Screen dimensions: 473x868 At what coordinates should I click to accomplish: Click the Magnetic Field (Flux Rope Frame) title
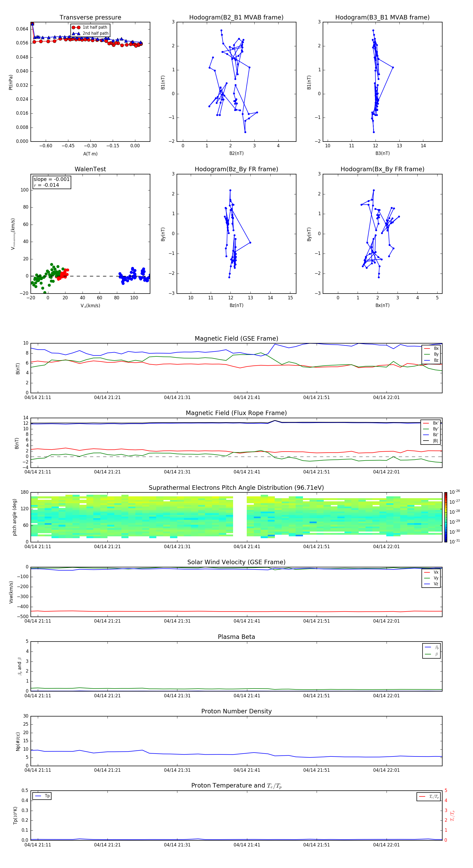(236, 413)
